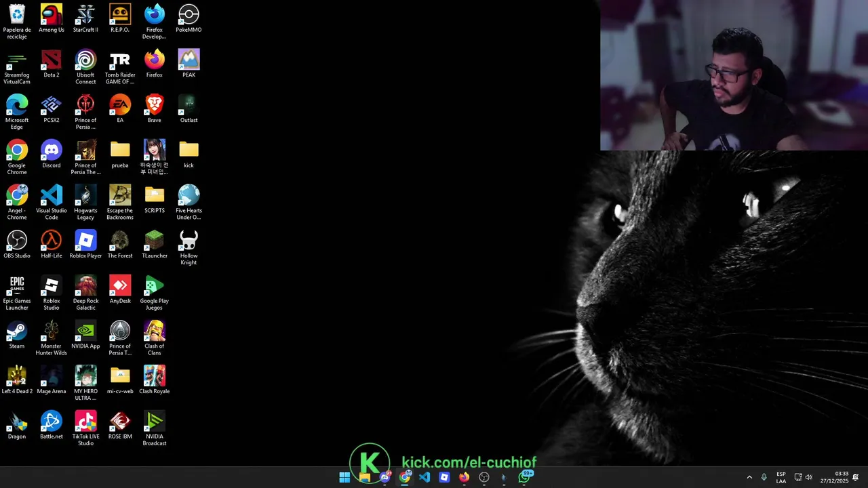The width and height of the screenshot is (868, 488).
Task: Open OBS Studio from the taskbar
Action: click(484, 477)
